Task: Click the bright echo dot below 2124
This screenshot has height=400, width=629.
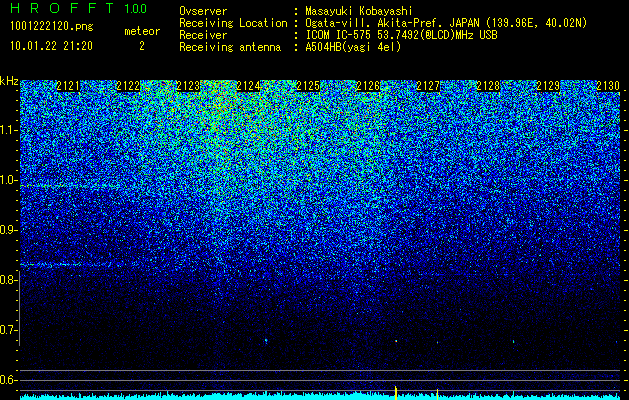Action: [266, 341]
